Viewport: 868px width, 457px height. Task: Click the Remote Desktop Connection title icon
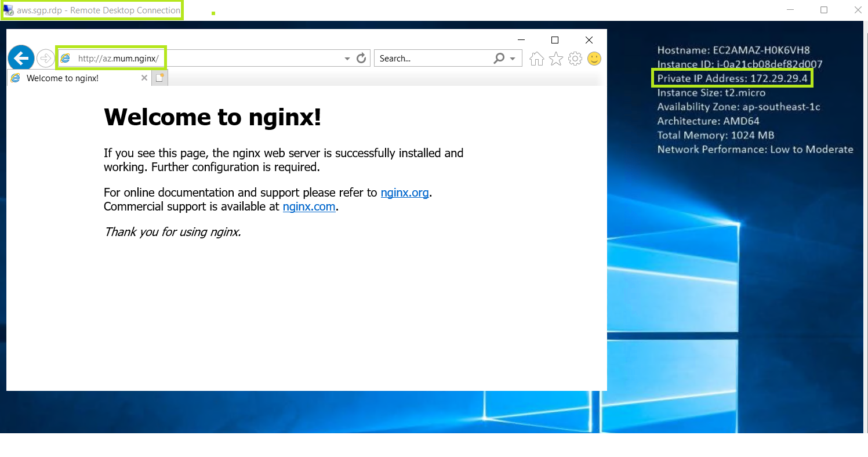9,10
